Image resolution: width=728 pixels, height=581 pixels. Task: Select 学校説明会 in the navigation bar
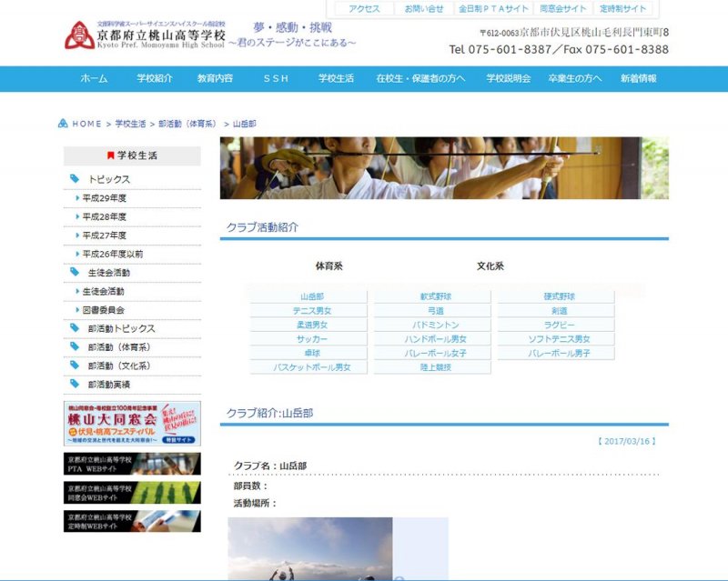[x=508, y=79]
